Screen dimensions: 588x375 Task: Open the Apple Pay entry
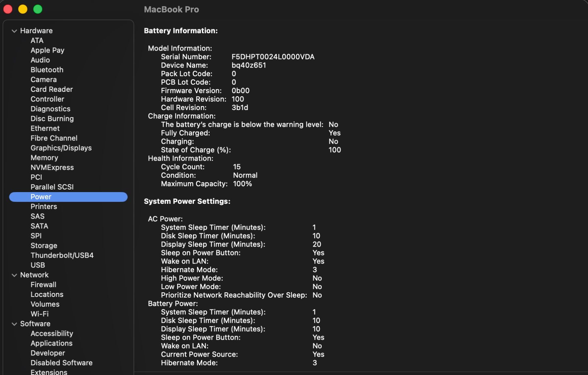point(47,50)
